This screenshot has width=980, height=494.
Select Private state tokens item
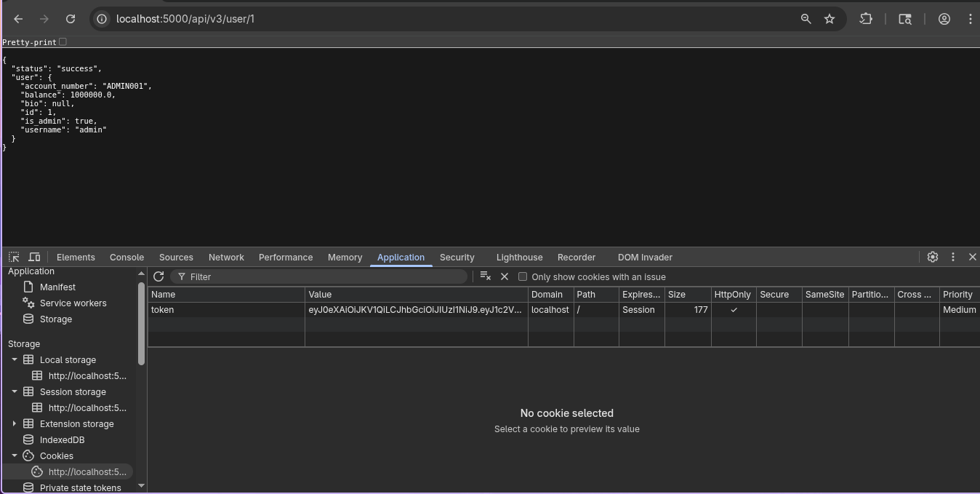click(x=80, y=488)
